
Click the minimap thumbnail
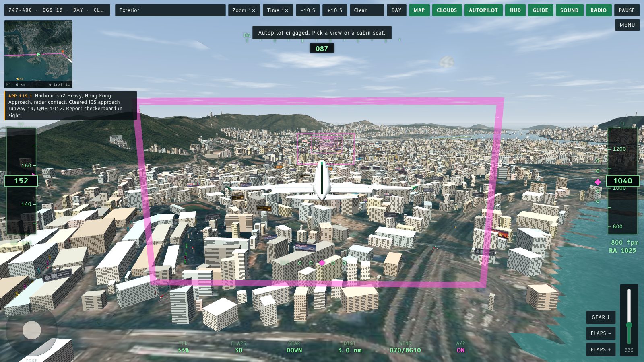pos(38,54)
